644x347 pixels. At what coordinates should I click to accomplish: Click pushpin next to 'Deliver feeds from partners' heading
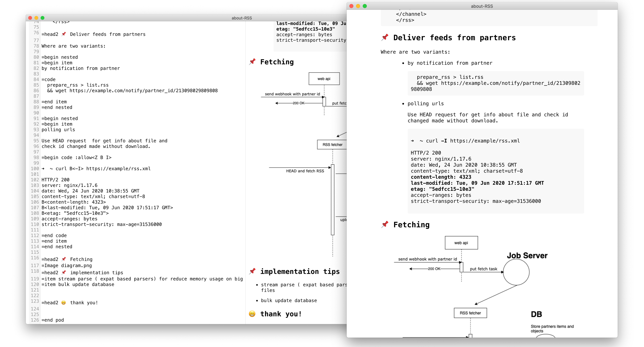[x=385, y=38]
